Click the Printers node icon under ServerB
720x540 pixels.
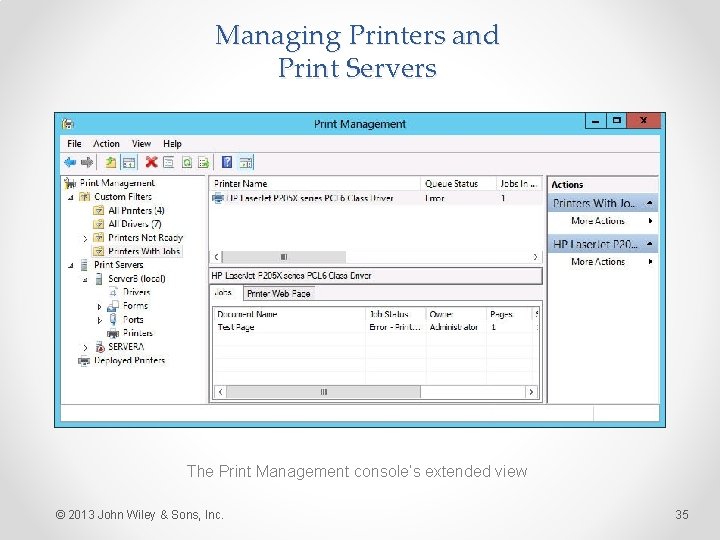pyautogui.click(x=113, y=333)
